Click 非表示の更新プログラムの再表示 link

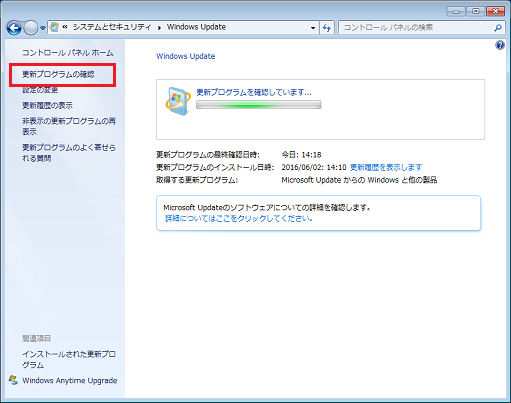coord(69,126)
